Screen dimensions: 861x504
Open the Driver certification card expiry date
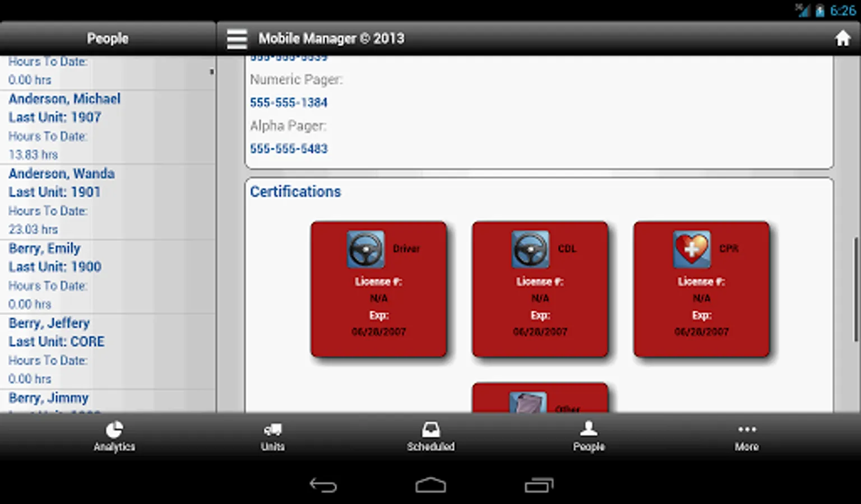378,332
